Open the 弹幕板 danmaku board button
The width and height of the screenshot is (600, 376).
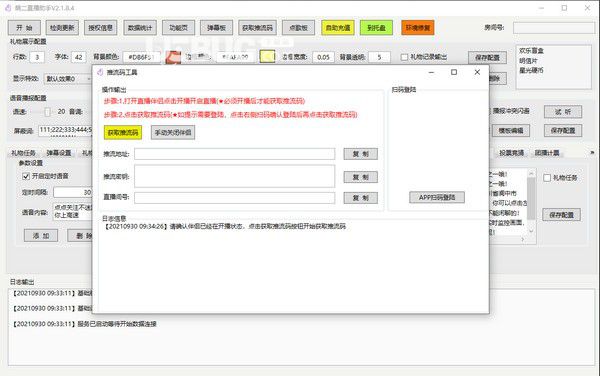point(216,28)
